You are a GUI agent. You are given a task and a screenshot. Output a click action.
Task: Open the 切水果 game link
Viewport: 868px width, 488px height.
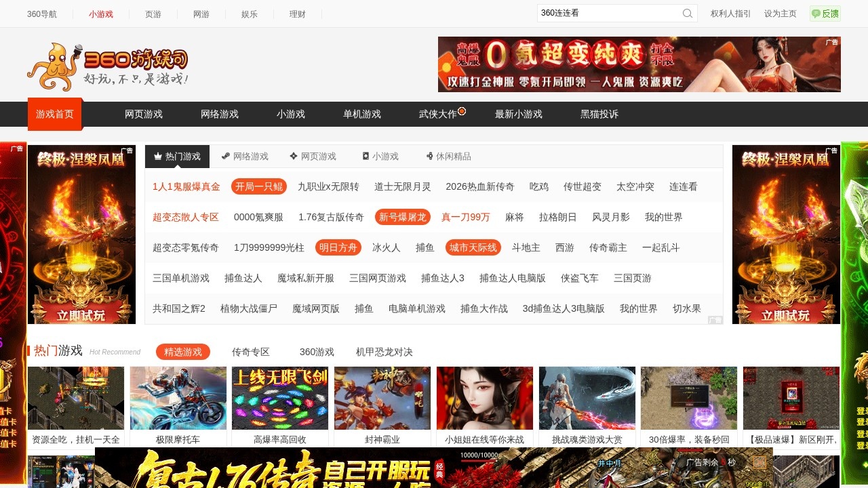coord(687,308)
